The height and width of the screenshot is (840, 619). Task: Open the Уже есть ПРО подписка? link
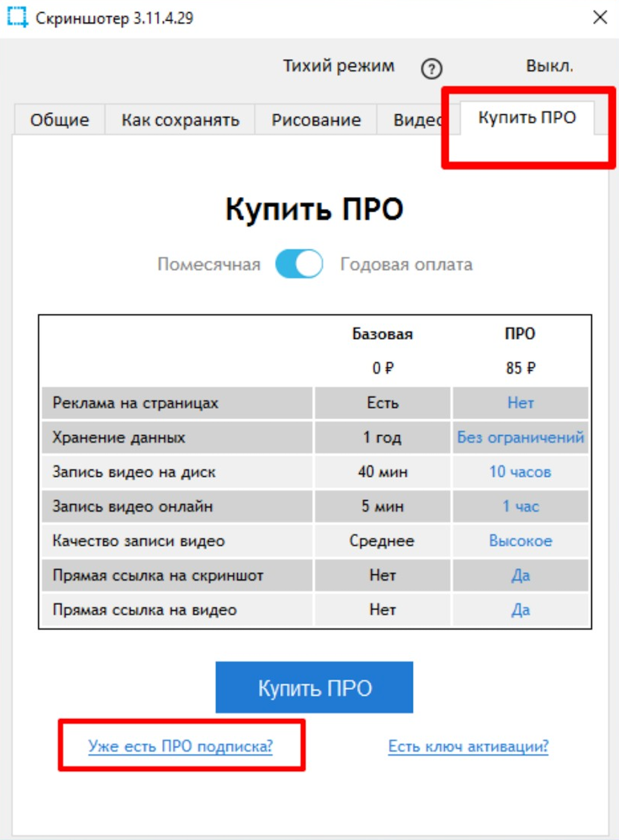point(180,746)
